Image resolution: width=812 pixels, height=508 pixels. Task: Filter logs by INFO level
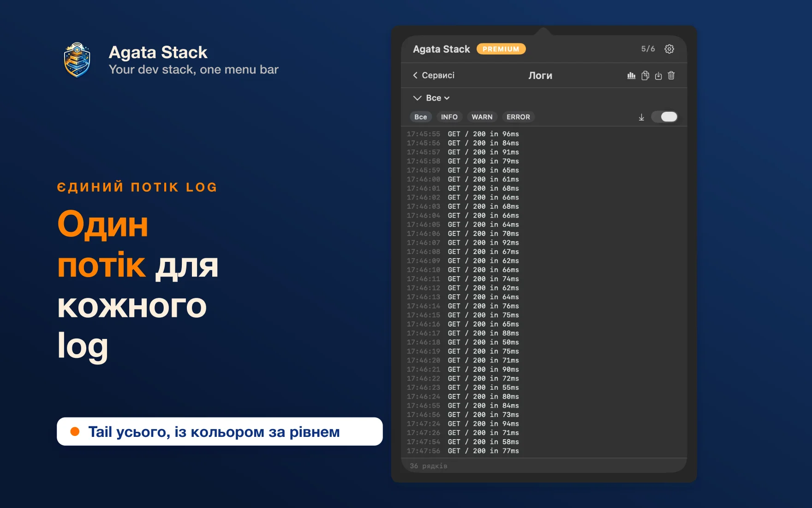tap(449, 117)
